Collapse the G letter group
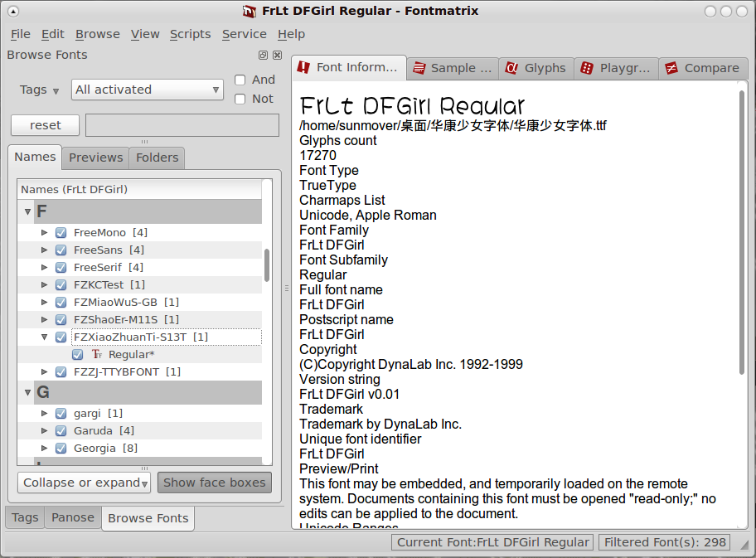 [27, 392]
